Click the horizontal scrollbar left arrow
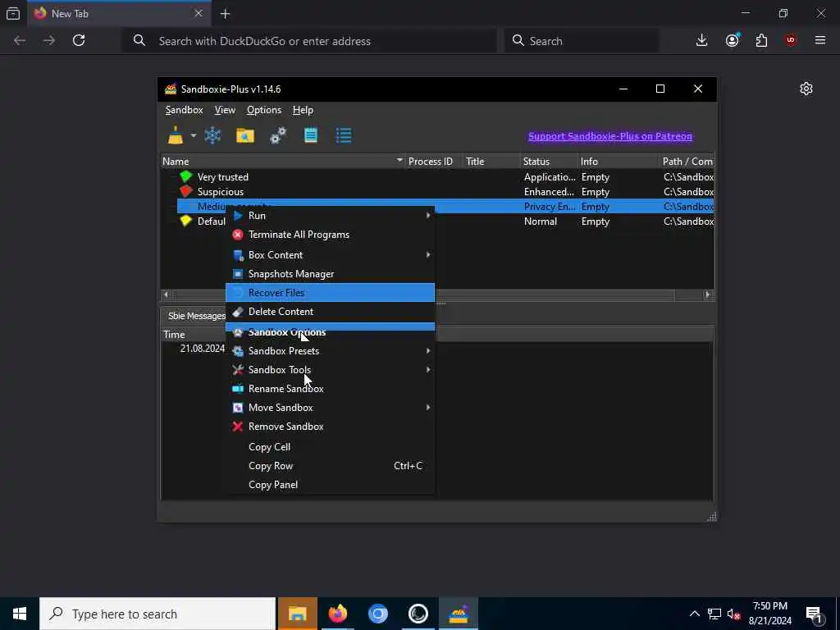The height and width of the screenshot is (630, 840). coord(166,294)
